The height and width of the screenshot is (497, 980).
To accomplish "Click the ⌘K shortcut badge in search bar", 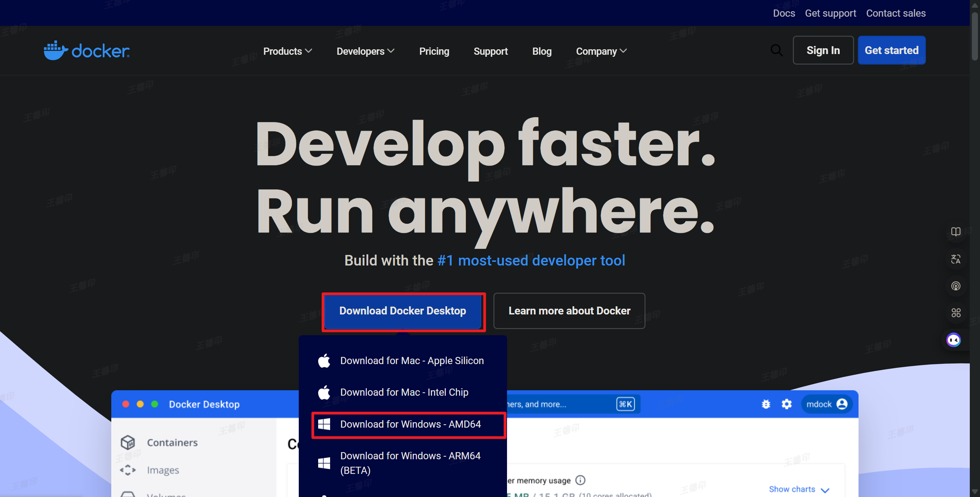I will pos(625,404).
